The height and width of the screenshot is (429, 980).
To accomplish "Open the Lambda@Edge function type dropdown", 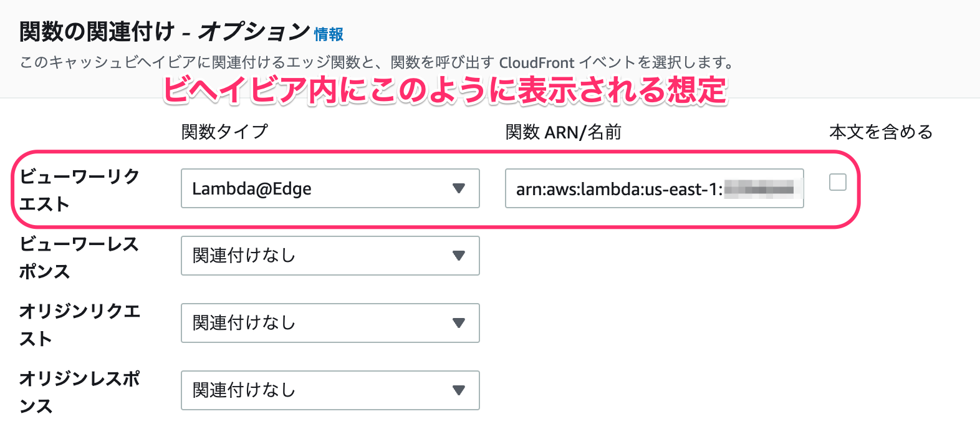I will click(x=330, y=188).
